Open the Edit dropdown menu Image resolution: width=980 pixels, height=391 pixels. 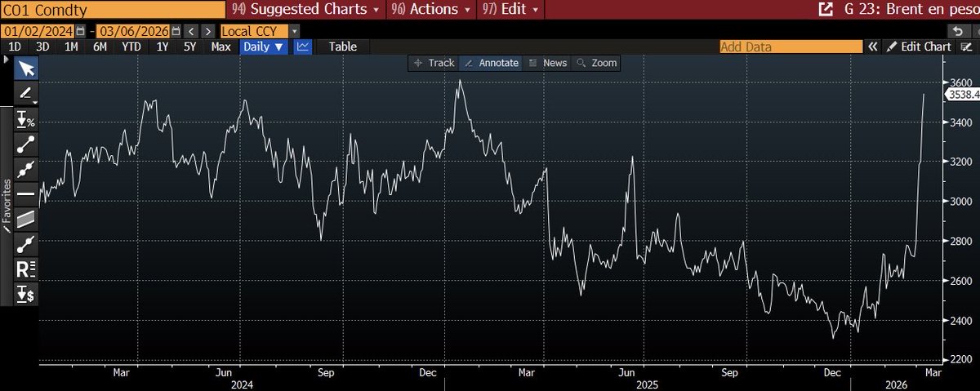coord(510,10)
